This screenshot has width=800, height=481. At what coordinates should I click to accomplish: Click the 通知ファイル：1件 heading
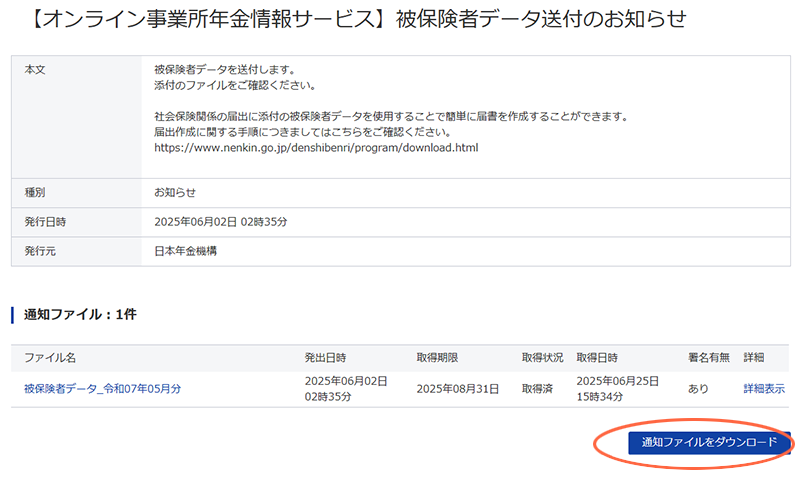[x=80, y=314]
